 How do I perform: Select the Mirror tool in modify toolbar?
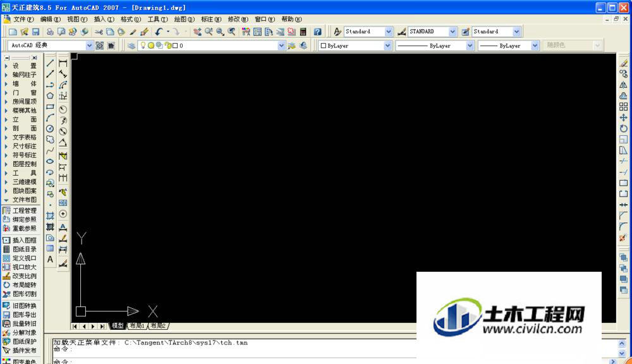[623, 85]
